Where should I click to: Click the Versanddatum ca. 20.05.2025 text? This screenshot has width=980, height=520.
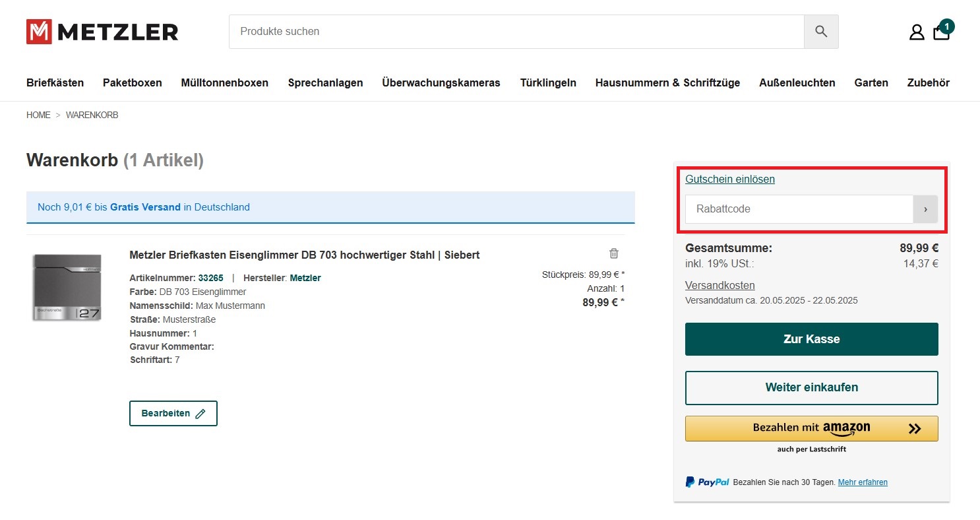coord(772,300)
